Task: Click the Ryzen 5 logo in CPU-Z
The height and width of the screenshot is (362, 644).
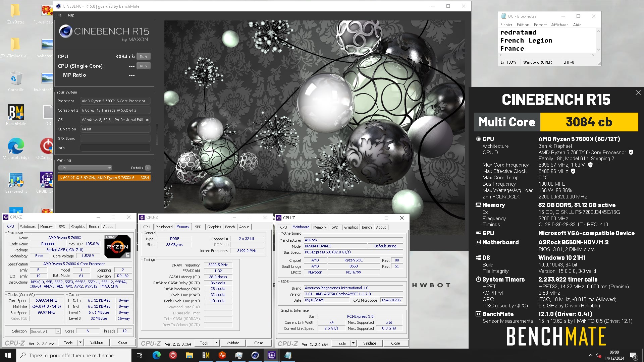Action: point(117,246)
